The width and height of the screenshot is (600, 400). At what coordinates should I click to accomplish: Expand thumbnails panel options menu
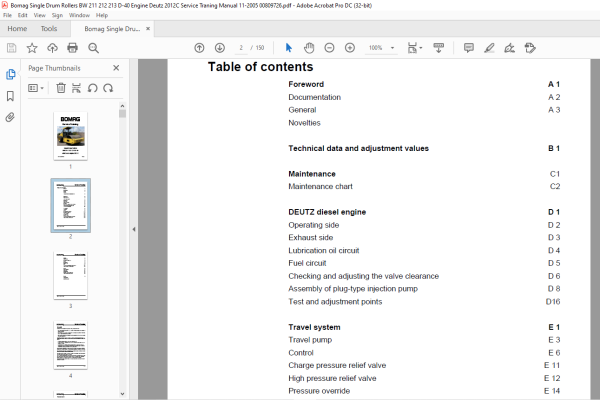pyautogui.click(x=36, y=88)
